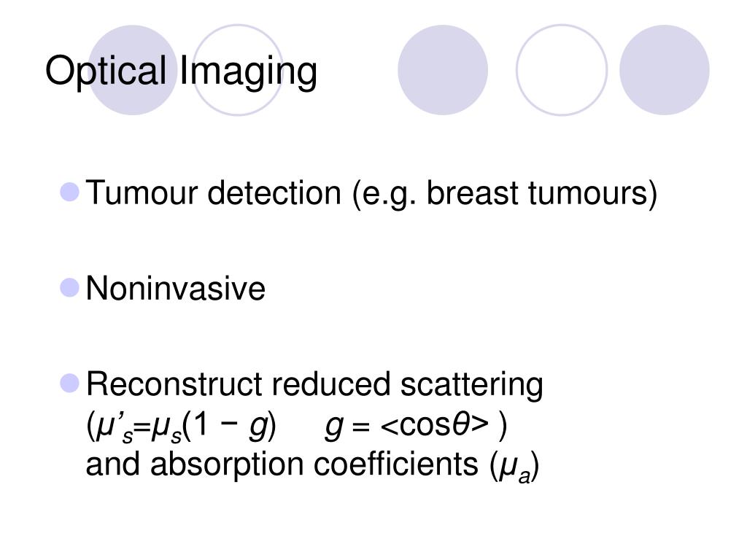Select the bullet beside 'Tumour detection'

point(69,192)
